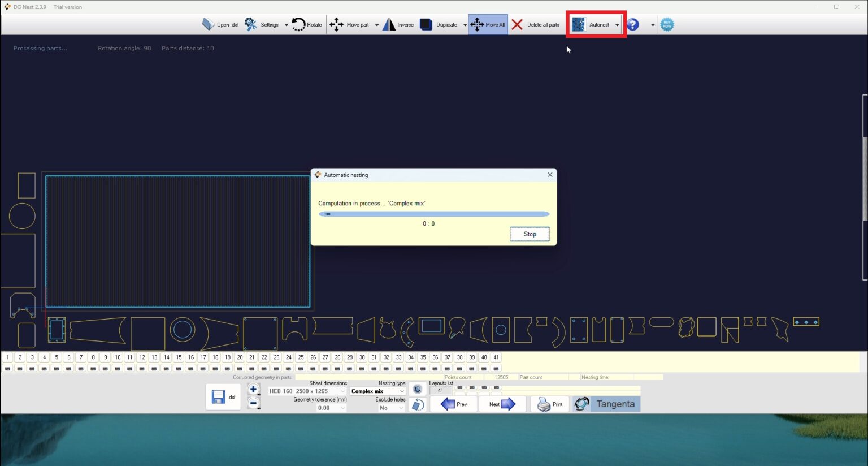Click the Delete all parts red X
868x466 pixels.
(x=517, y=24)
